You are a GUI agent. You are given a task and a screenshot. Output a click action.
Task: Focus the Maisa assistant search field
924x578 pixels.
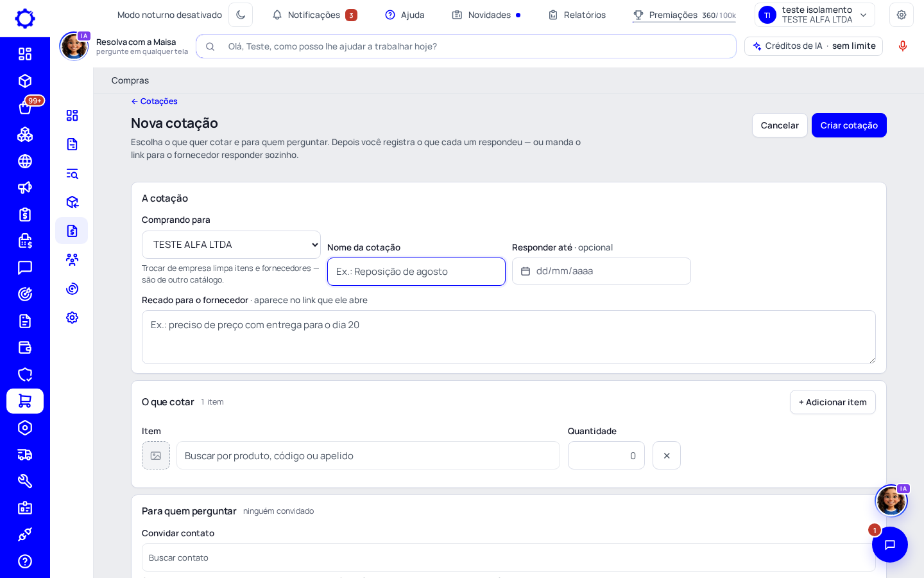tap(466, 46)
